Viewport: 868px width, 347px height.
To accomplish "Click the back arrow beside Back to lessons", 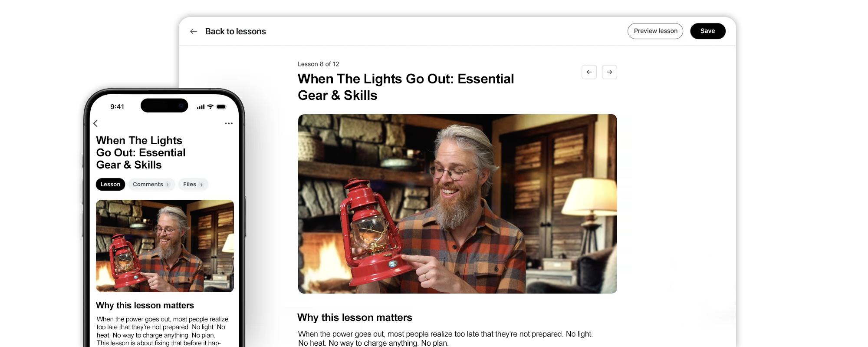I will pos(194,31).
